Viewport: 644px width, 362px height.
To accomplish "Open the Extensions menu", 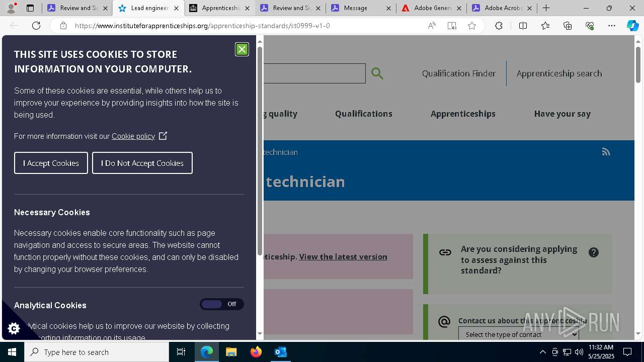I will point(499,26).
